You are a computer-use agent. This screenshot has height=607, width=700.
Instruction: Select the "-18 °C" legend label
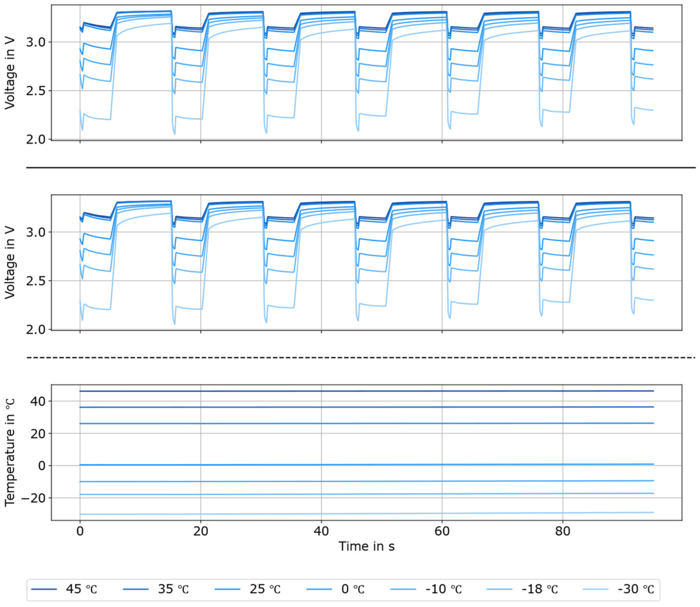[540, 589]
